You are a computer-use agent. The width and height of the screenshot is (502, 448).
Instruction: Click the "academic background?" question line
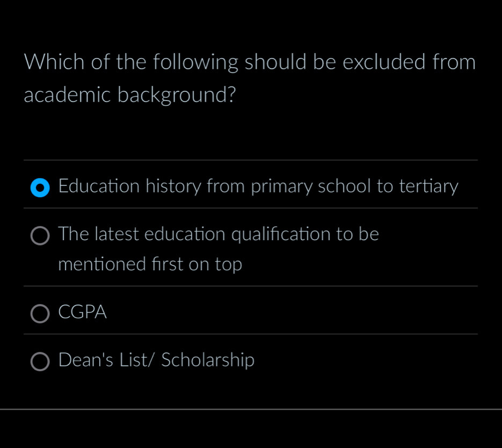pos(130,95)
